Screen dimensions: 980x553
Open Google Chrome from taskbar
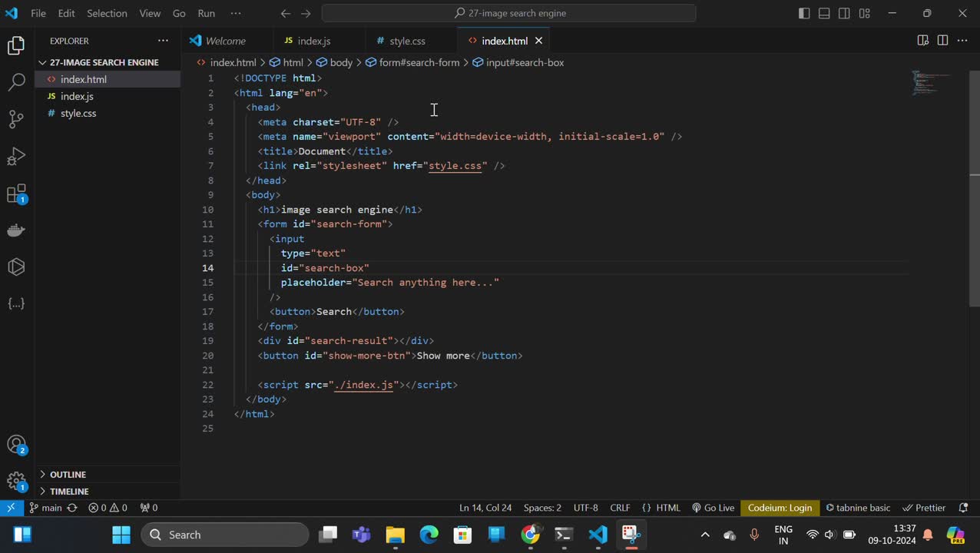tap(531, 535)
